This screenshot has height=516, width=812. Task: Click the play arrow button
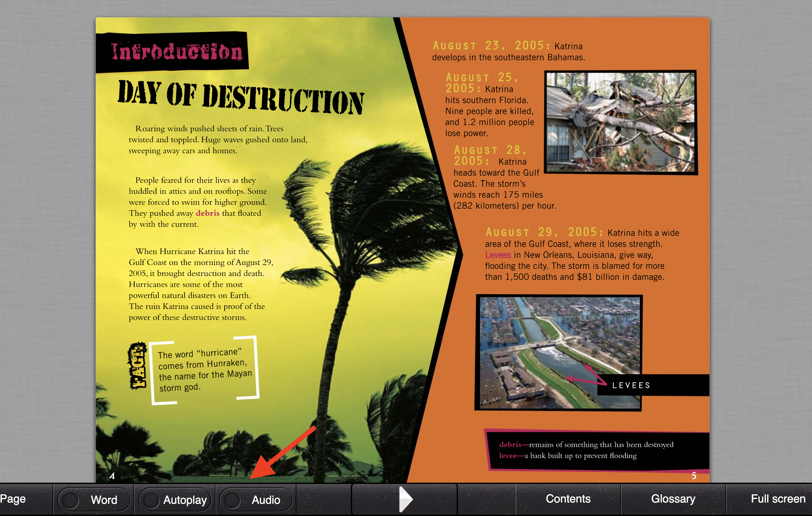tap(404, 499)
